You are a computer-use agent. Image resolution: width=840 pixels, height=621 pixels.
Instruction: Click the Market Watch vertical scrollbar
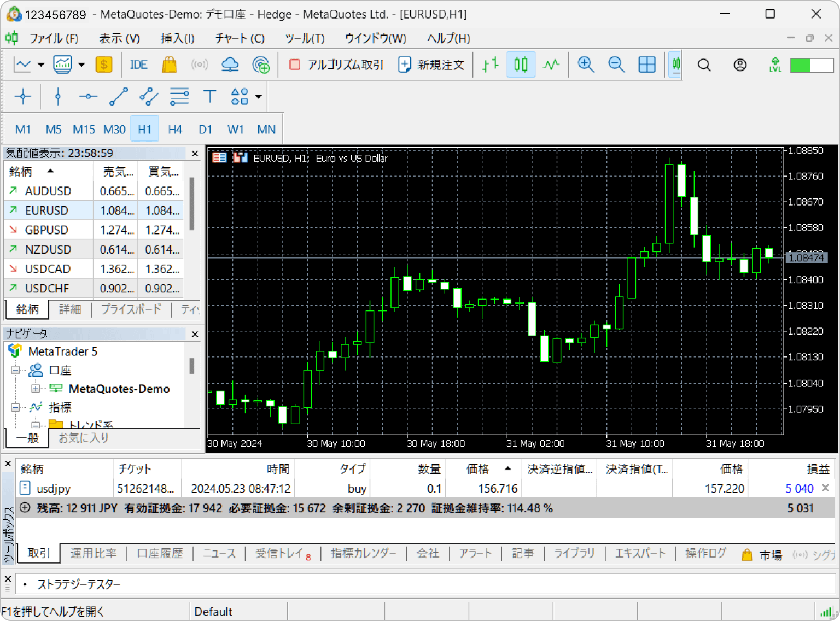pyautogui.click(x=192, y=203)
